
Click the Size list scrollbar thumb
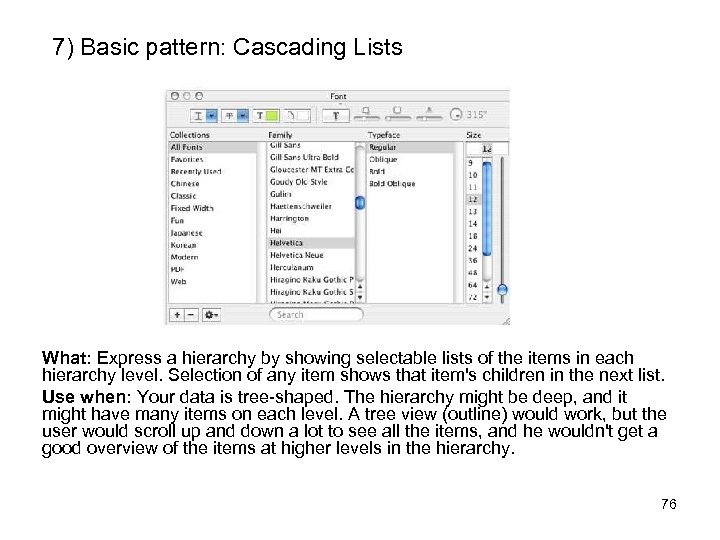(x=487, y=208)
